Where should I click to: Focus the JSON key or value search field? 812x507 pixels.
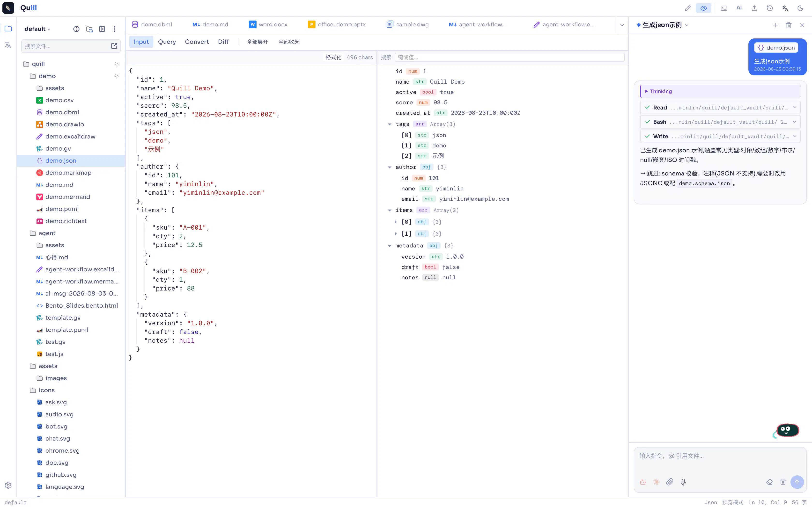pyautogui.click(x=510, y=57)
